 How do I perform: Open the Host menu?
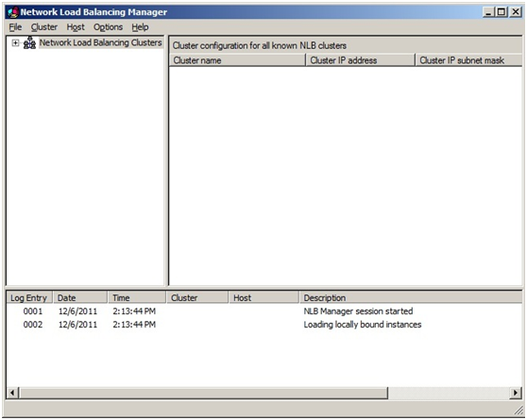click(x=76, y=27)
